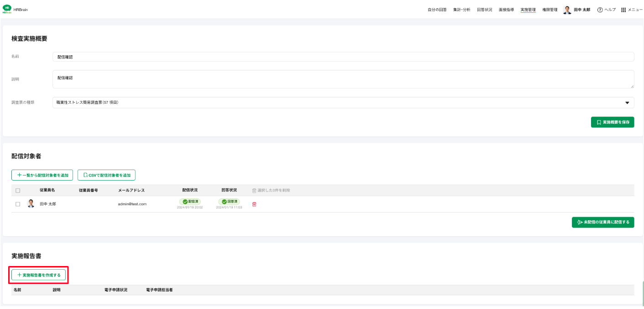Viewport: 644px width, 309px height.
Task: Open the grid menu icon
Action: pos(623,10)
